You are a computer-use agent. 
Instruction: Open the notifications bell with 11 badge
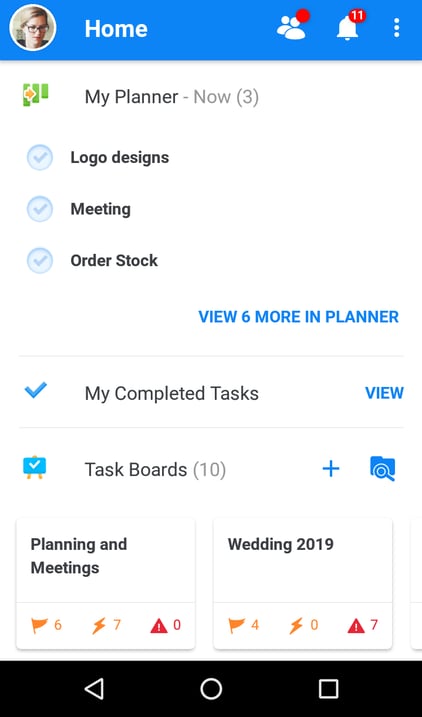(350, 26)
